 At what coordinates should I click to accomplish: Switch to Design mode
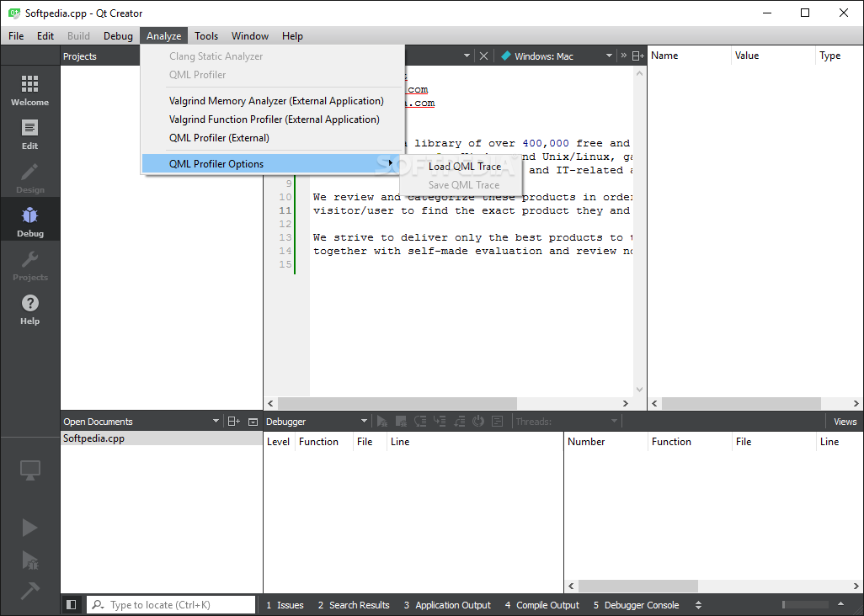[29, 178]
